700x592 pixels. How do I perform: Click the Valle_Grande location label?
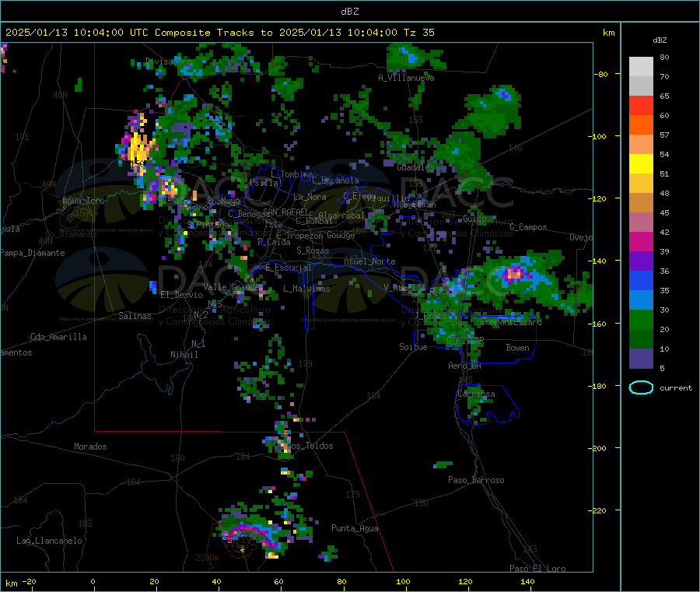pos(231,286)
